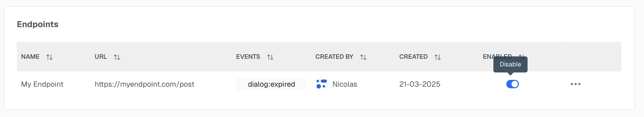Click the 21-03-2025 created date
The height and width of the screenshot is (117, 644).
[x=420, y=84]
